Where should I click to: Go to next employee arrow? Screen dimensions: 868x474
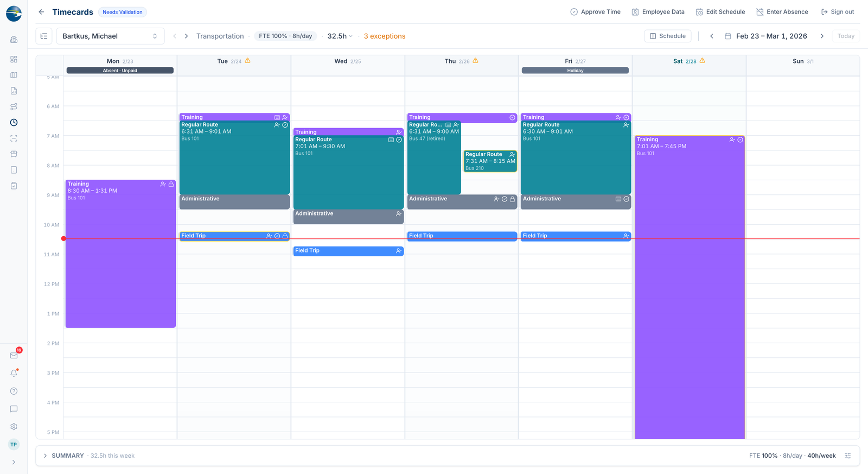[186, 36]
